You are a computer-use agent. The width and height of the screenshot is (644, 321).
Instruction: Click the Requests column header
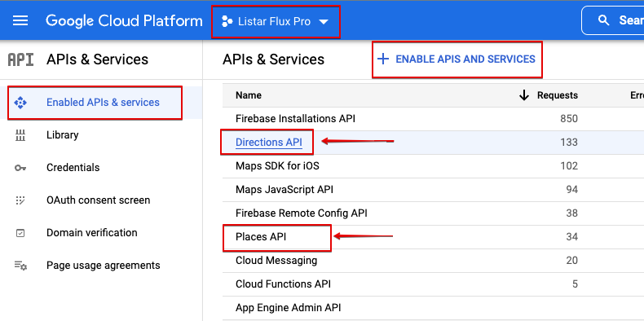coord(558,95)
